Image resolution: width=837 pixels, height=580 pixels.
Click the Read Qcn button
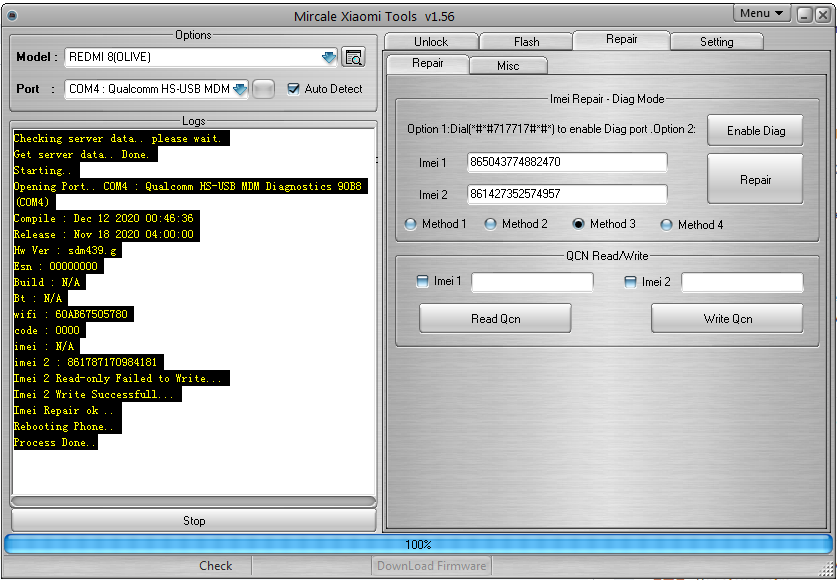[x=495, y=319]
